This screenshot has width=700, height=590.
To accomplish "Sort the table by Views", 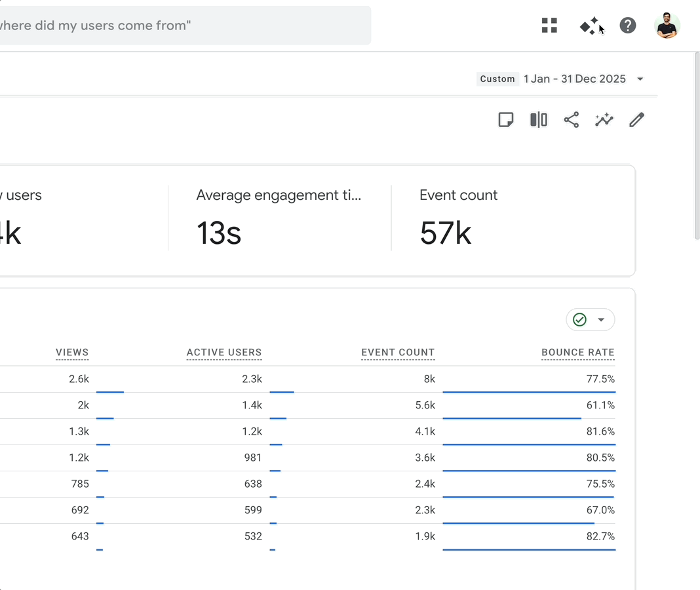I will coord(72,352).
